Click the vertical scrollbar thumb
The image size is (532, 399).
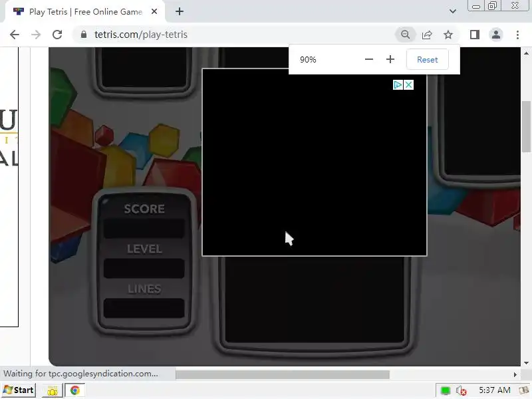point(526,126)
